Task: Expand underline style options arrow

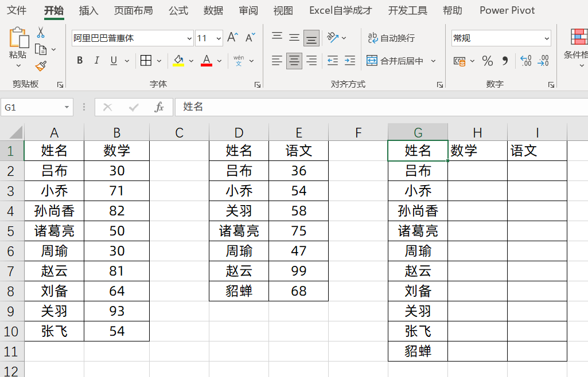Action: [x=127, y=61]
